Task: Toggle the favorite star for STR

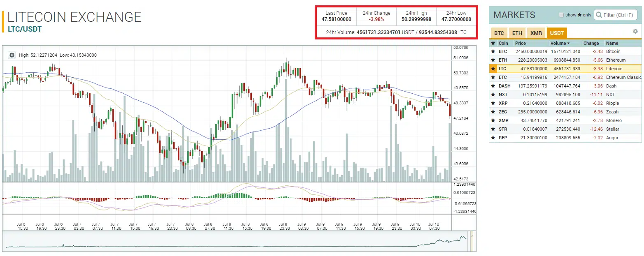Action: point(493,129)
